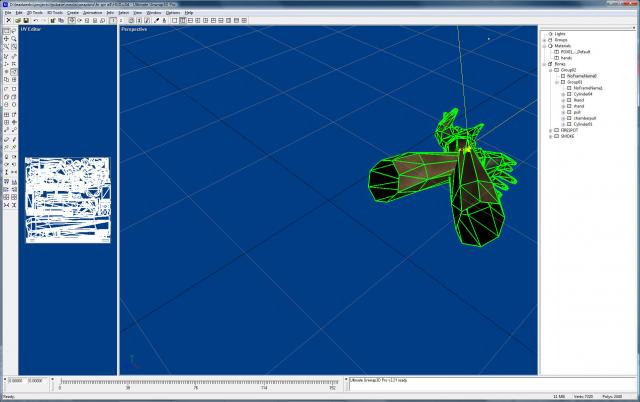Expand the Groups node in tree
The width and height of the screenshot is (640, 402).
[544, 40]
